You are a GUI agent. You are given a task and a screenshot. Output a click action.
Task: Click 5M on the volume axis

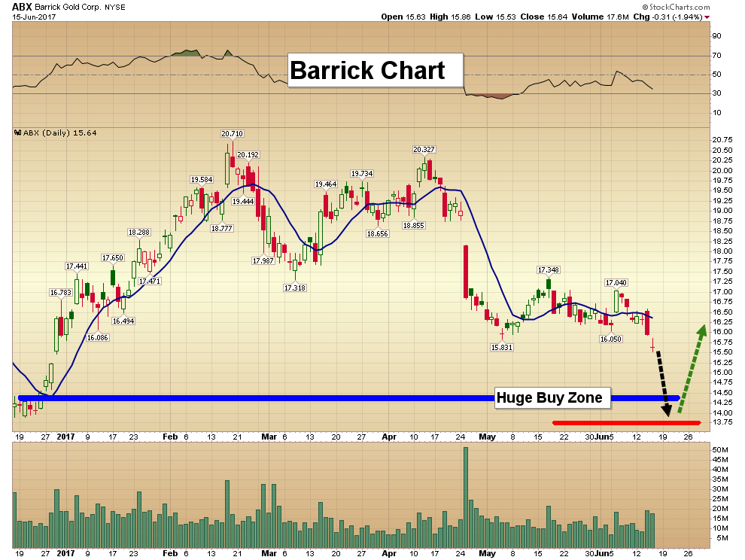(722, 538)
